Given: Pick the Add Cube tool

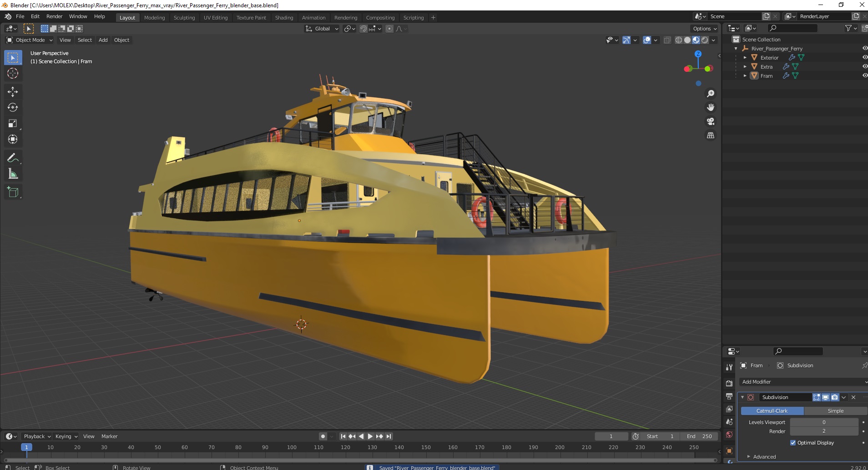Looking at the screenshot, I should (x=13, y=192).
